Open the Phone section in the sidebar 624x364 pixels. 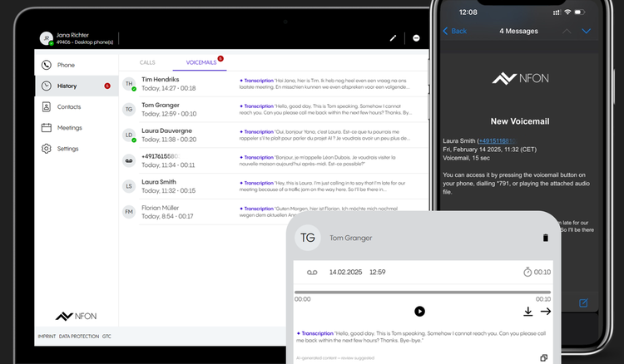tap(77, 65)
